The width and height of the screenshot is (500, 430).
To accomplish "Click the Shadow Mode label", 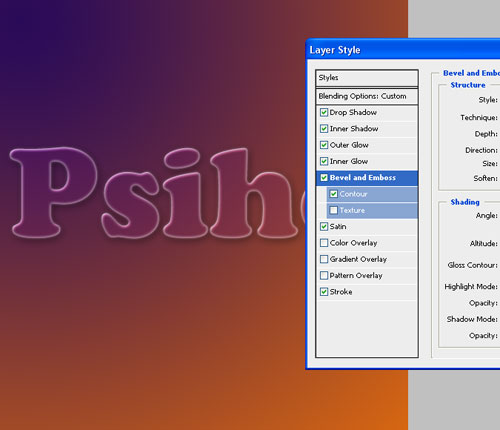I will [x=472, y=319].
